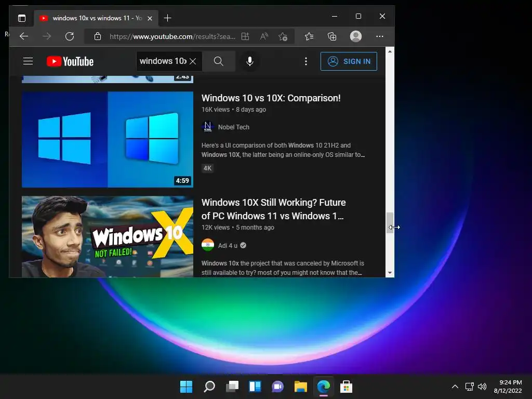Open Teams Chat from the taskbar
This screenshot has height=399, width=532.
pyautogui.click(x=277, y=387)
